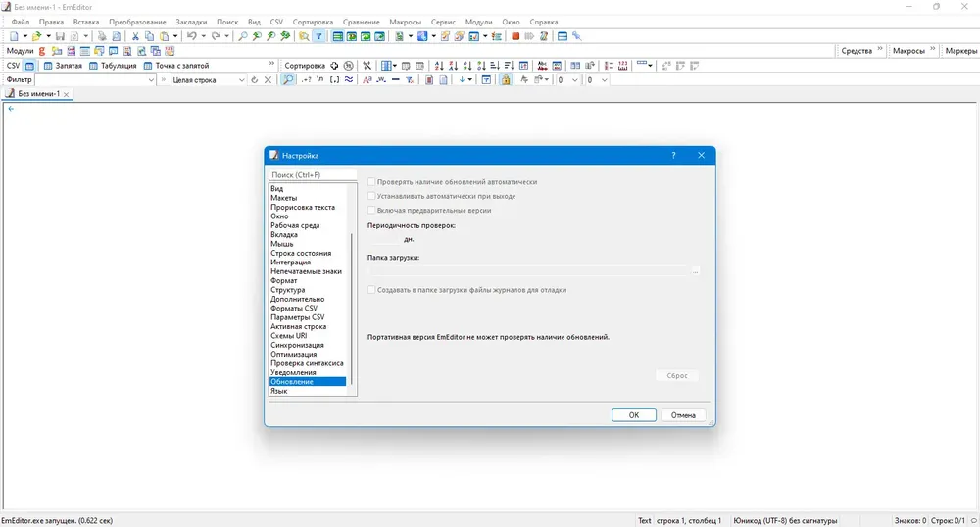This screenshot has height=527, width=980.
Task: Open the Фильтр combo box dropdown
Action: click(151, 80)
